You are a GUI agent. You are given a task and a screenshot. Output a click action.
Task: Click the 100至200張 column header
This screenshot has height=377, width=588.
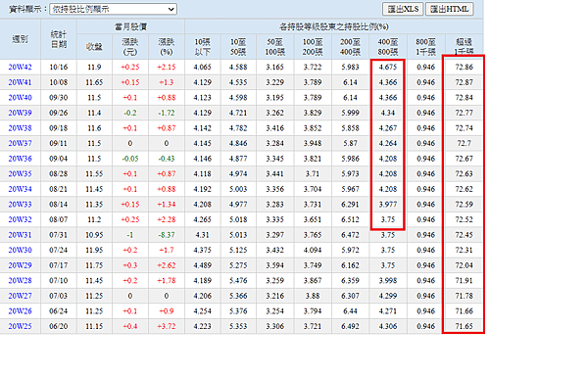coord(313,47)
